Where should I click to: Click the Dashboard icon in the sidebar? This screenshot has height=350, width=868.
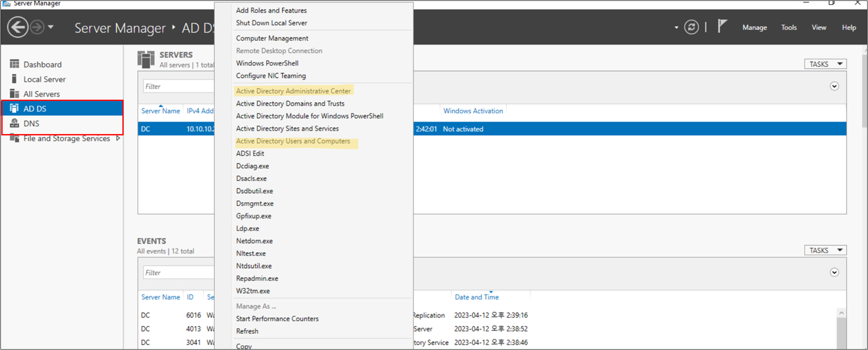(14, 64)
